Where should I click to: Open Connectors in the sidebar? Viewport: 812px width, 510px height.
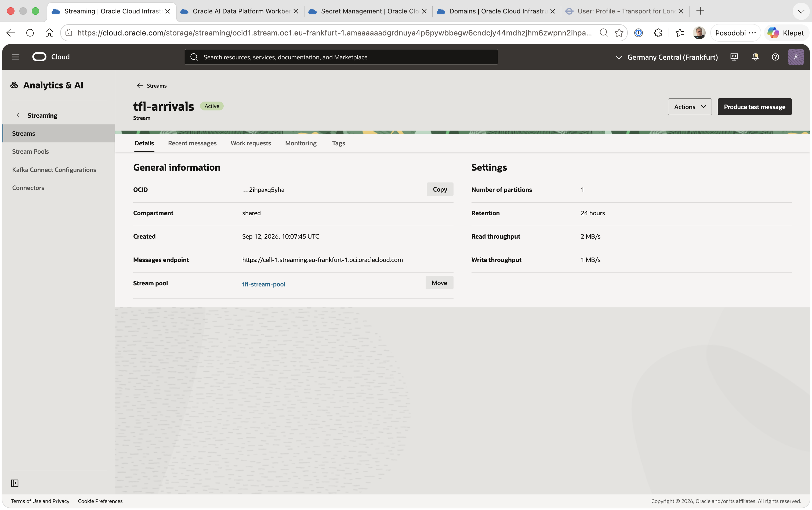[59, 188]
